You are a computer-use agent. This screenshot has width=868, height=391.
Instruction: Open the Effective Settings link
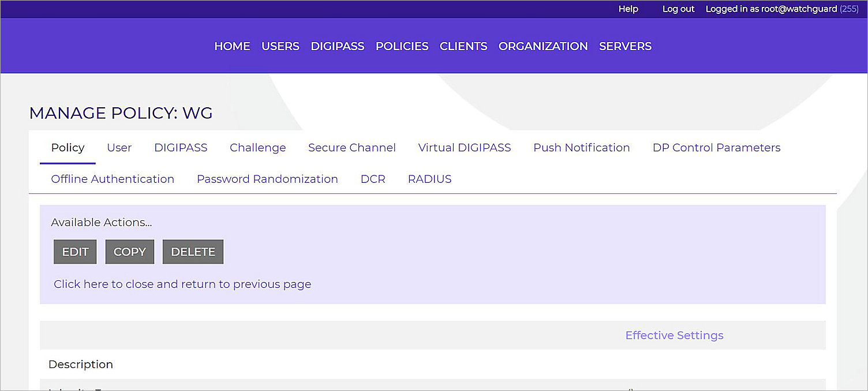pos(674,335)
